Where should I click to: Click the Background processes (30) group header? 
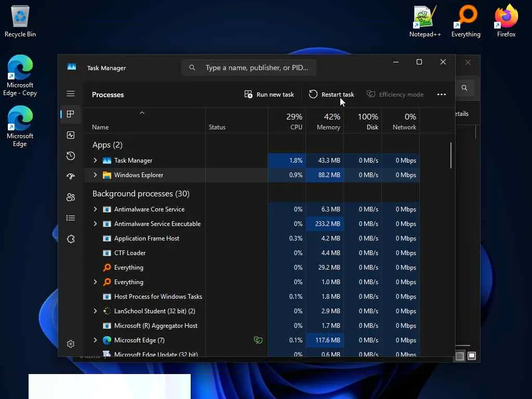tap(141, 193)
